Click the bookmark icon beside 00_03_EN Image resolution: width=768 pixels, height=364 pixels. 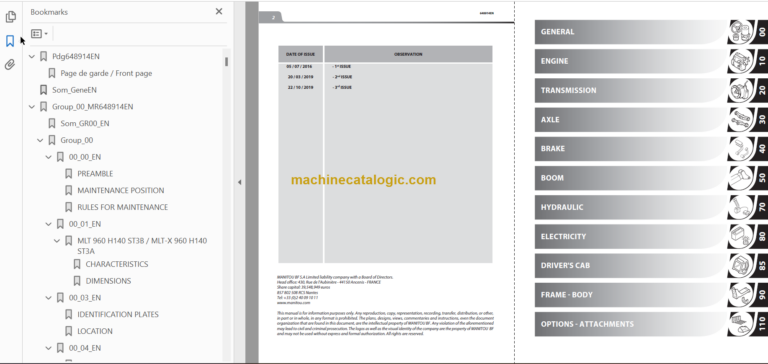click(60, 297)
